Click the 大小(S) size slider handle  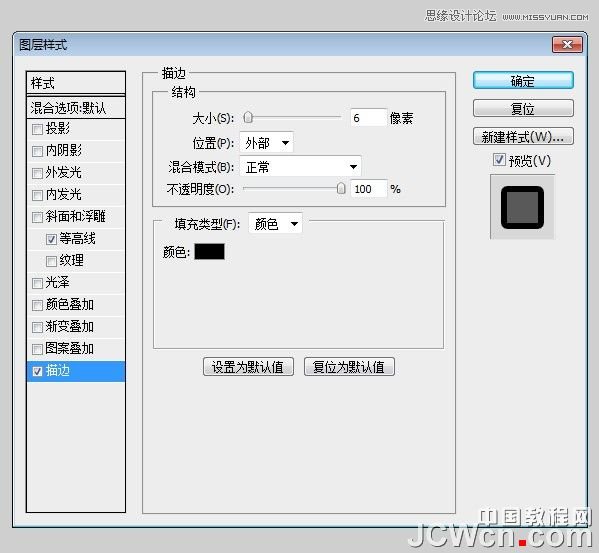[x=248, y=118]
